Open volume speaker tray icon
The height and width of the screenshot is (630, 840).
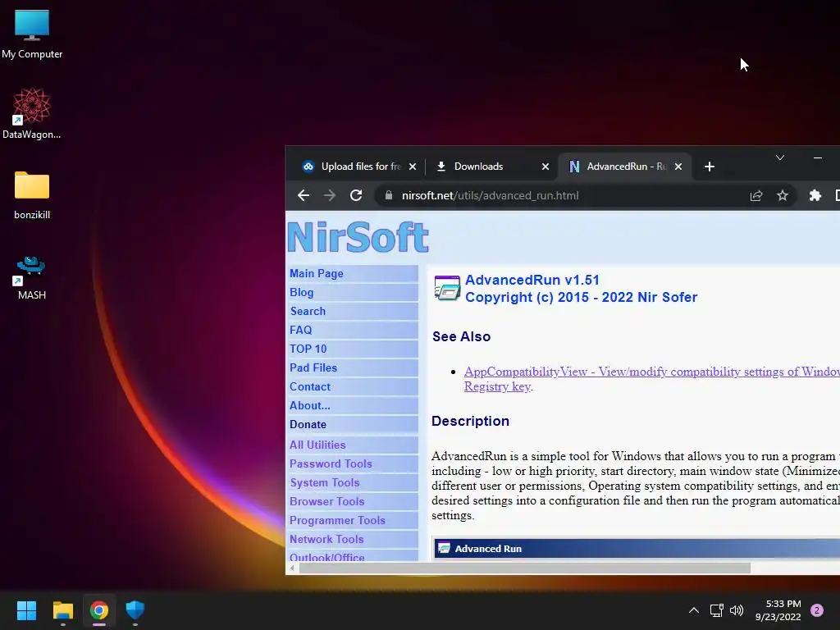[737, 610]
